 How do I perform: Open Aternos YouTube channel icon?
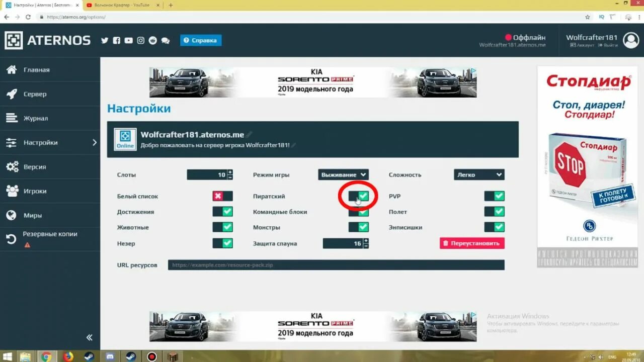[x=129, y=41]
